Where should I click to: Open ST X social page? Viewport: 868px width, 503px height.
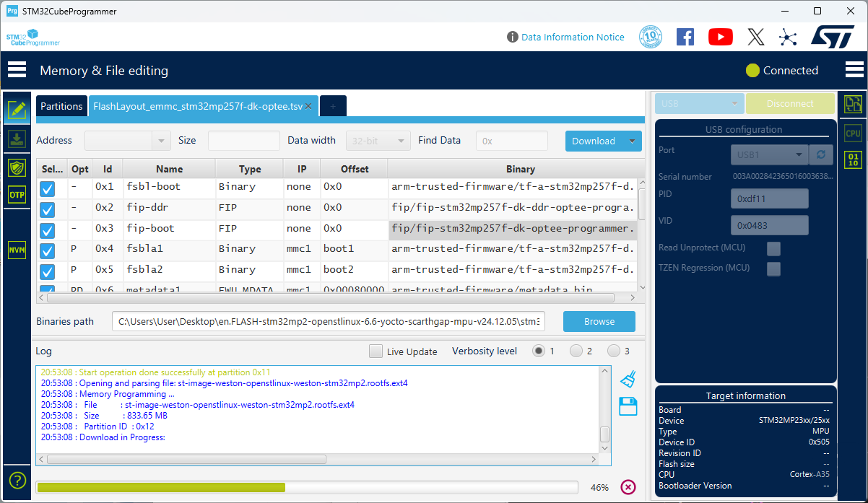(755, 37)
